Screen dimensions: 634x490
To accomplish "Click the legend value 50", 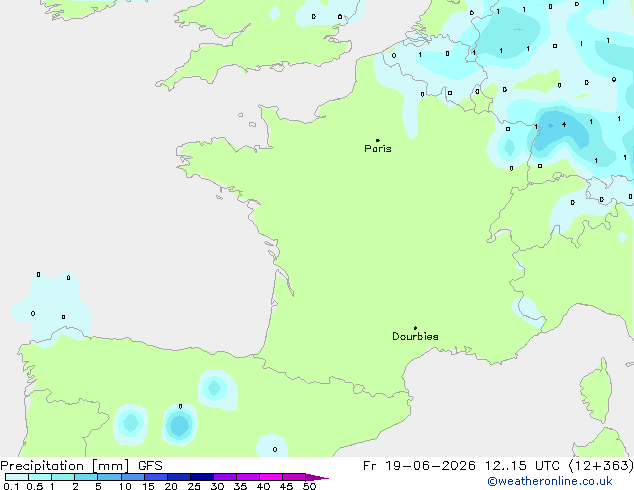I will click(309, 486).
